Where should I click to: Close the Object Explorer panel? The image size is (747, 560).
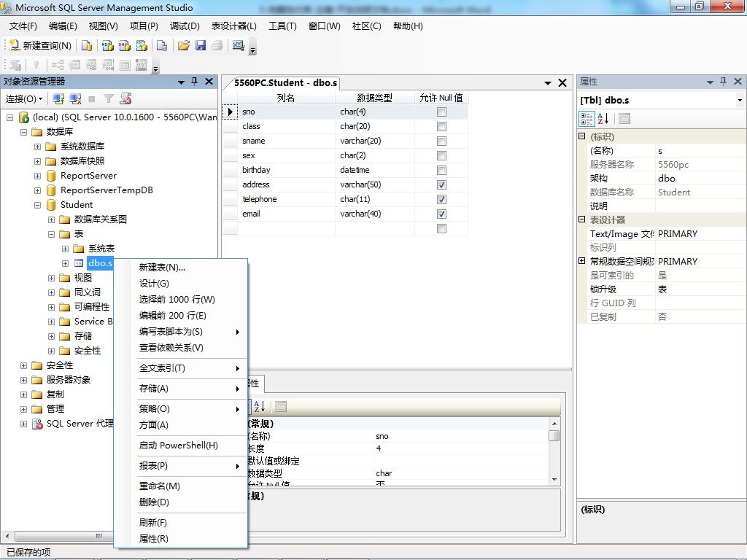(x=209, y=82)
